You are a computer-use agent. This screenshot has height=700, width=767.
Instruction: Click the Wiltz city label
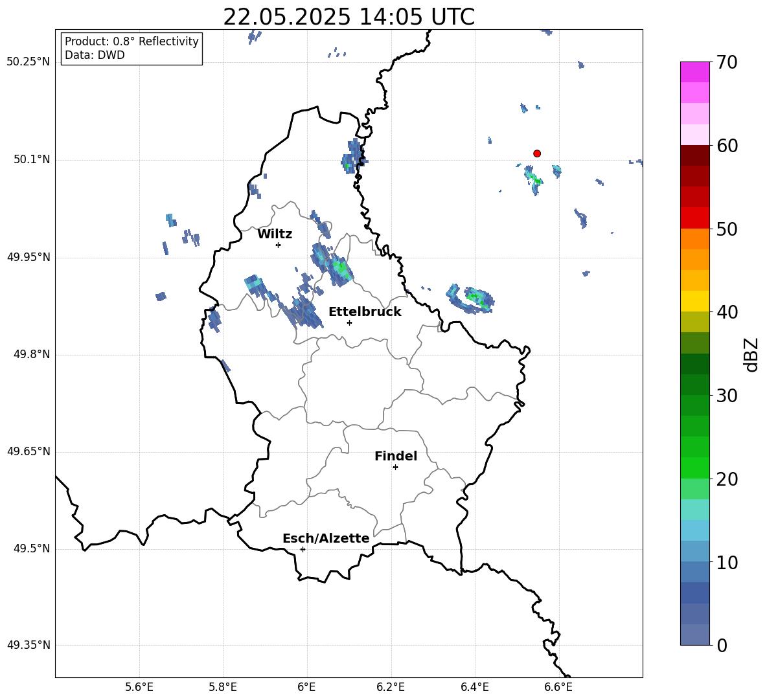[275, 234]
